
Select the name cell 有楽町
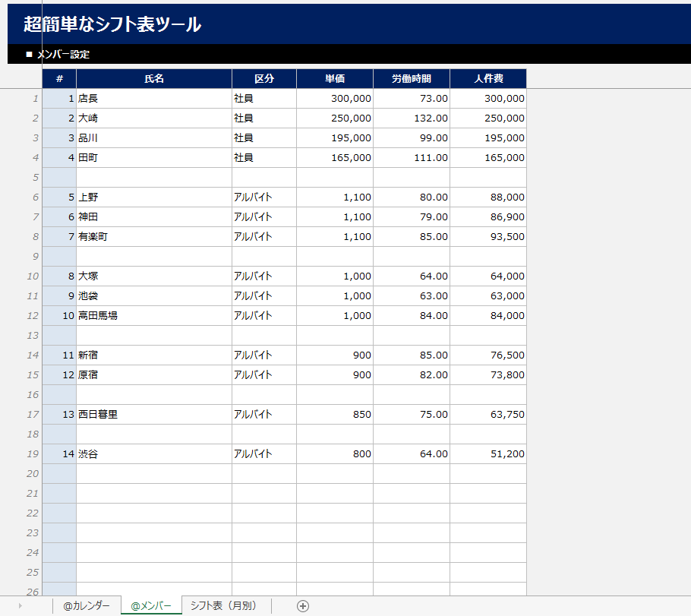[x=154, y=237]
